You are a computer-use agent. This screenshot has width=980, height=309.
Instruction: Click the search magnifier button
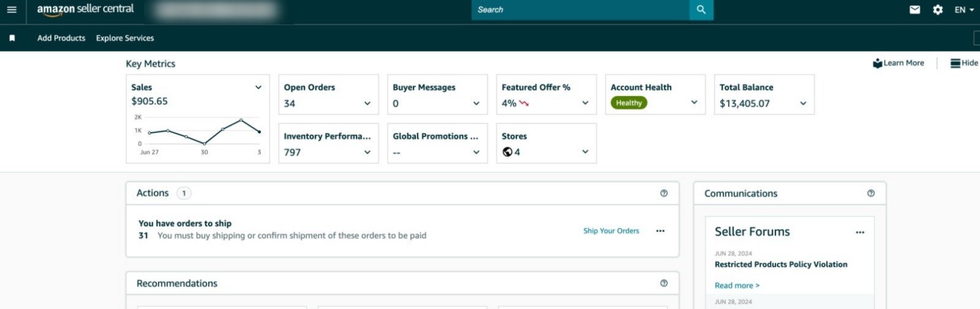(701, 10)
